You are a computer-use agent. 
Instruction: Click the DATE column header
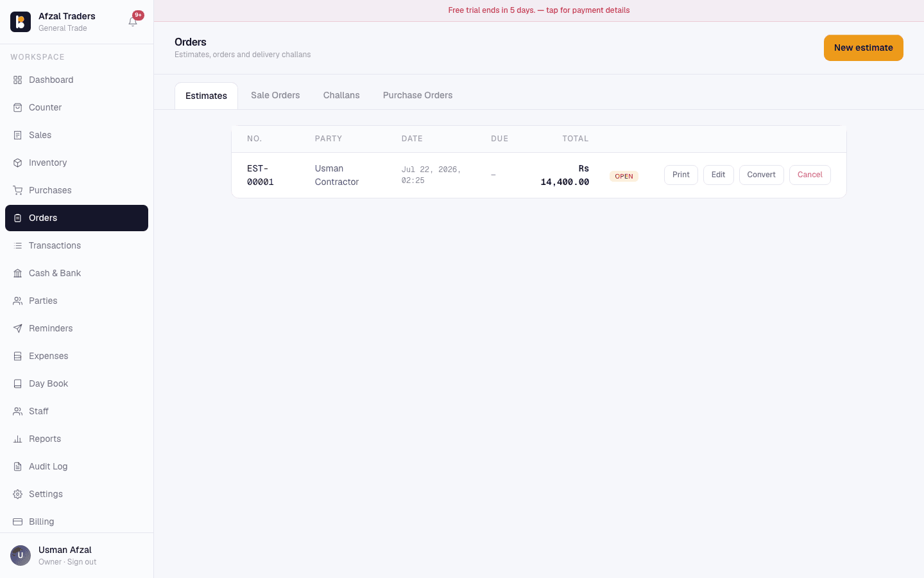pyautogui.click(x=412, y=139)
